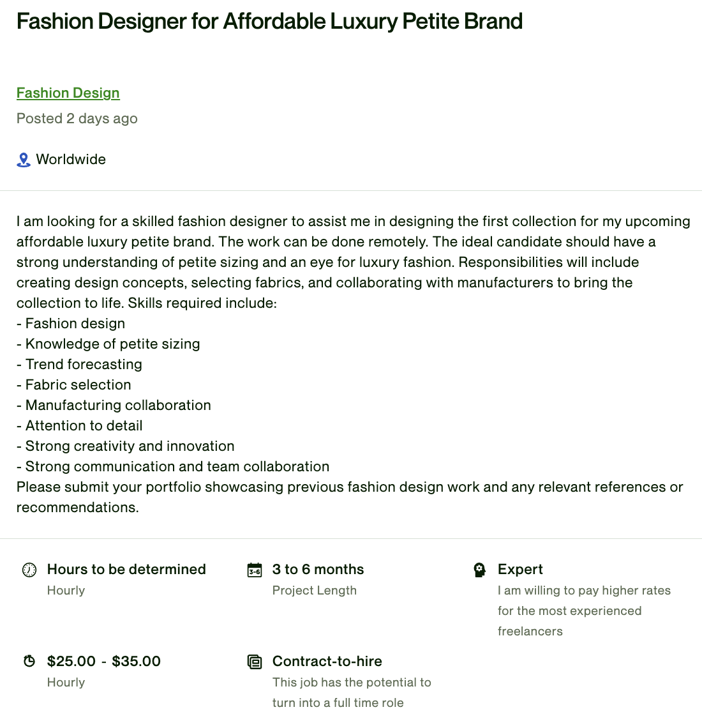
Task: Click the stopwatch icon beside hourly rate
Action: tap(29, 661)
